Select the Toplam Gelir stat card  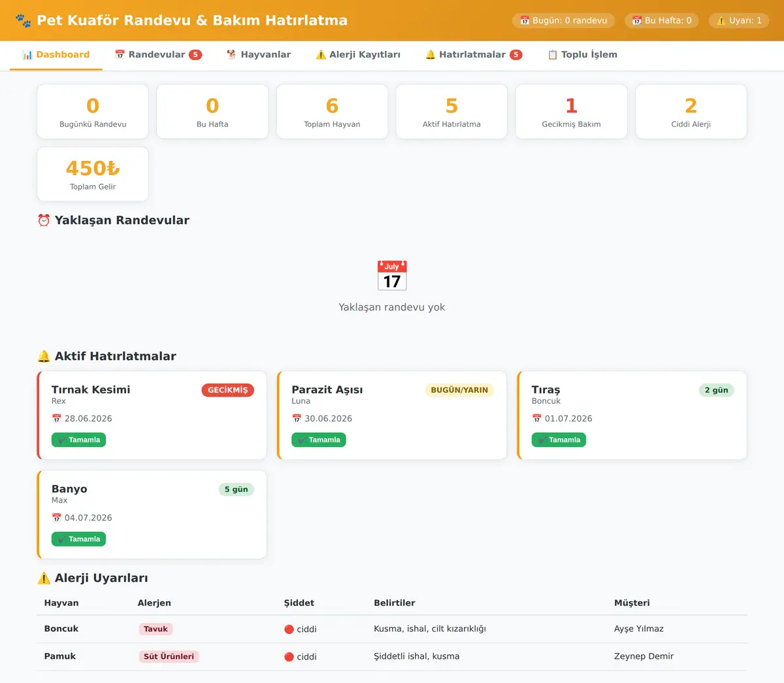tap(93, 175)
